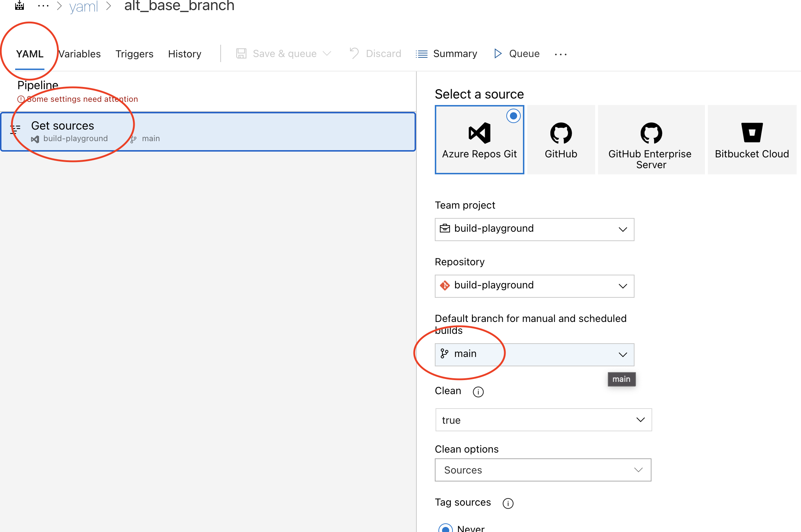Open the ellipsis overflow menu
The image size is (801, 532).
(x=560, y=54)
